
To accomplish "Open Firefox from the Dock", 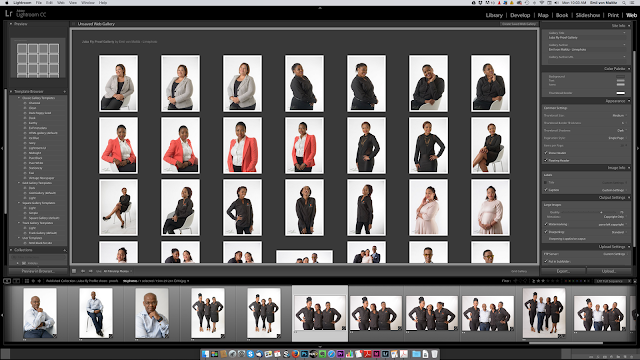I will (x=295, y=354).
